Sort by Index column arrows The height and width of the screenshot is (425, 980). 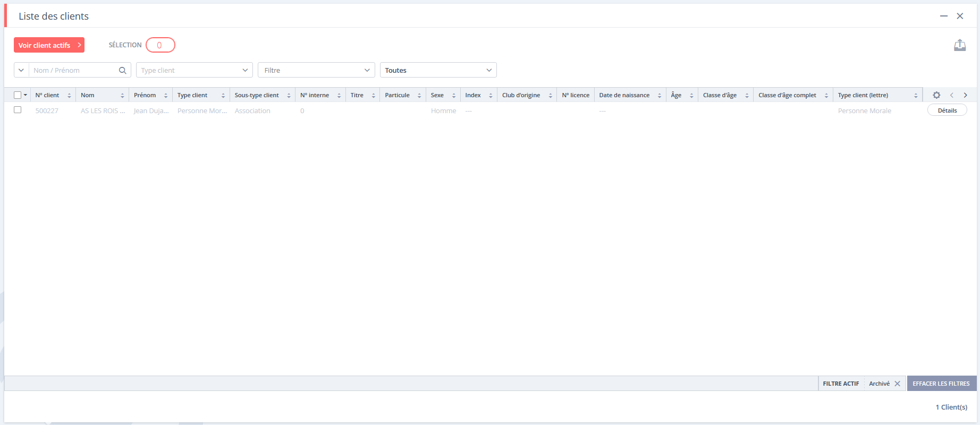(491, 96)
